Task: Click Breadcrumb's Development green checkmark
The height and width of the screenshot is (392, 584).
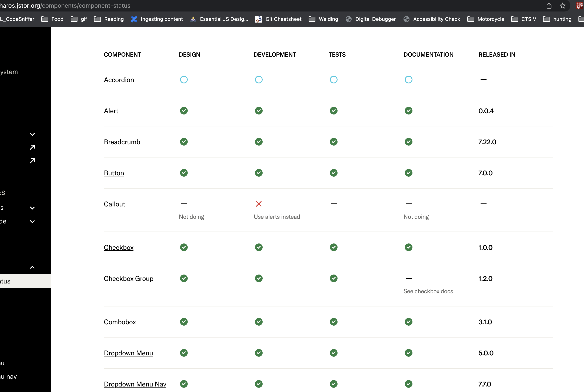Action: tap(259, 142)
